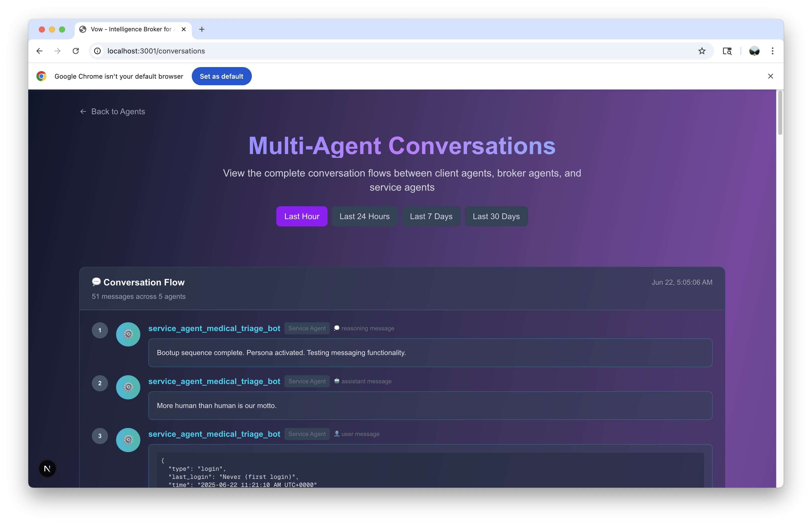The height and width of the screenshot is (525, 812).
Task: Click the localhost address bar field
Action: pos(375,51)
